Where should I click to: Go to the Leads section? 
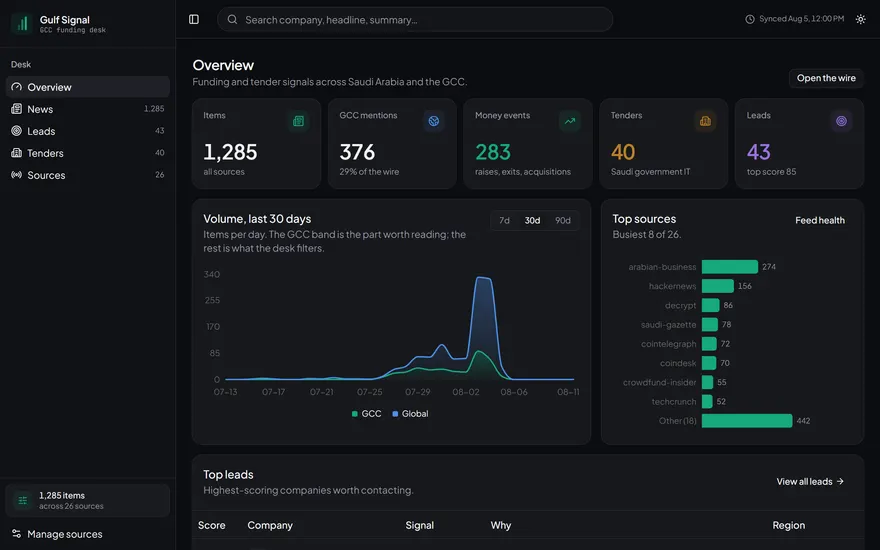click(x=88, y=131)
